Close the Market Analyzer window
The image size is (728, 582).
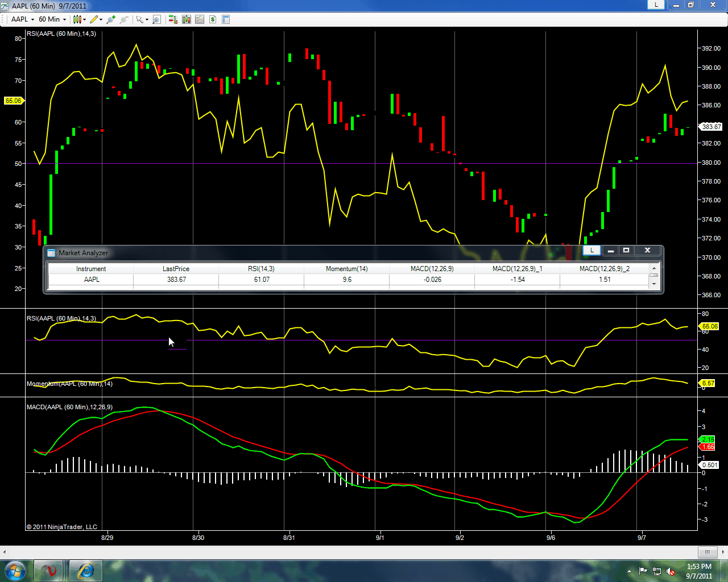pos(647,250)
